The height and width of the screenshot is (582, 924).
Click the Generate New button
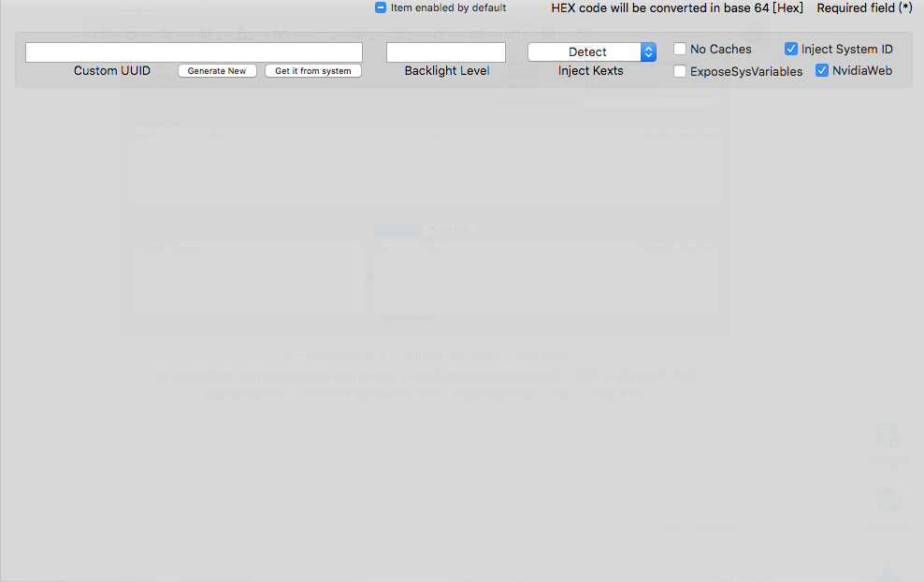(x=217, y=71)
